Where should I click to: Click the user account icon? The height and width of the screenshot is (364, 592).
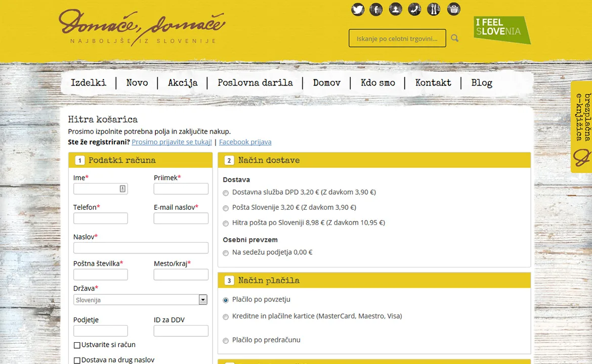[x=395, y=9]
